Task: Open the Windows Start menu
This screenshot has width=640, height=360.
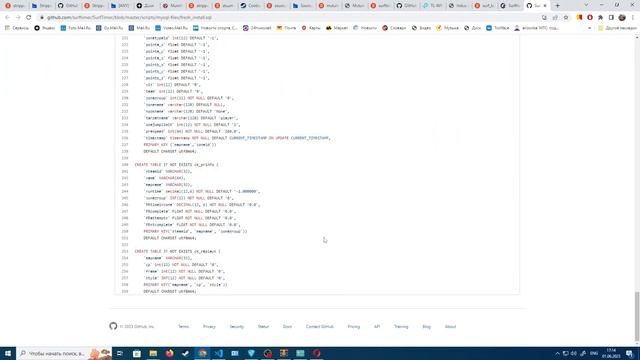Action: (x=8, y=353)
